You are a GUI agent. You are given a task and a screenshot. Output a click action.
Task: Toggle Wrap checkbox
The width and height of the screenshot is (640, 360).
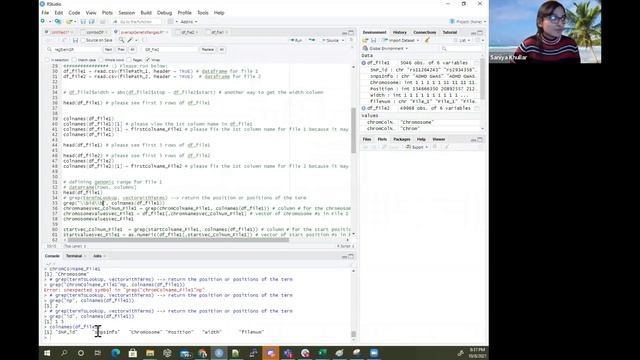pos(148,60)
